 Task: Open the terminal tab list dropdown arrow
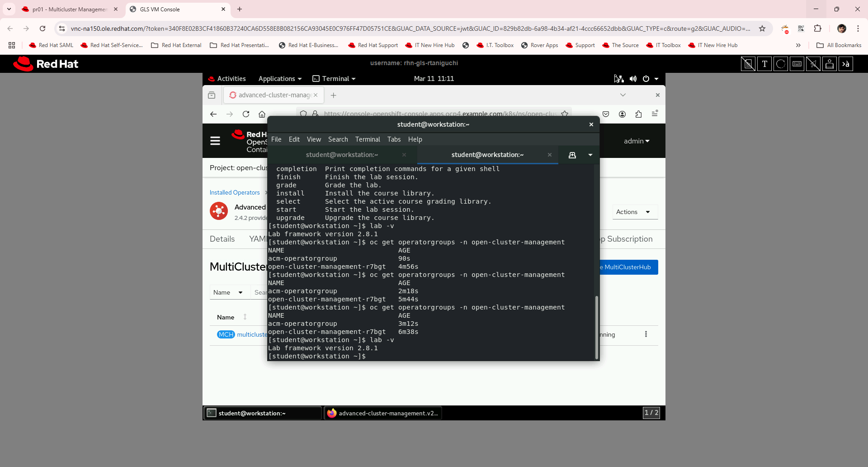590,155
